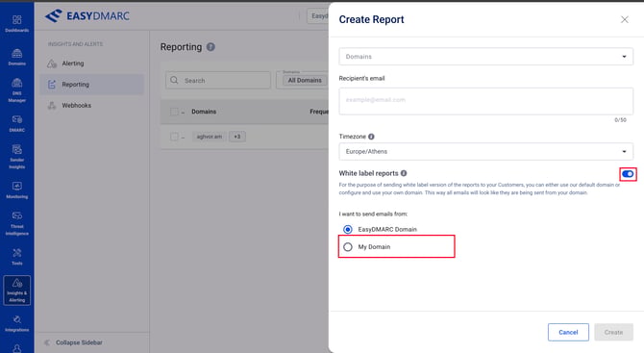Open the Integrations sidebar section
The width and height of the screenshot is (644, 353).
17,323
